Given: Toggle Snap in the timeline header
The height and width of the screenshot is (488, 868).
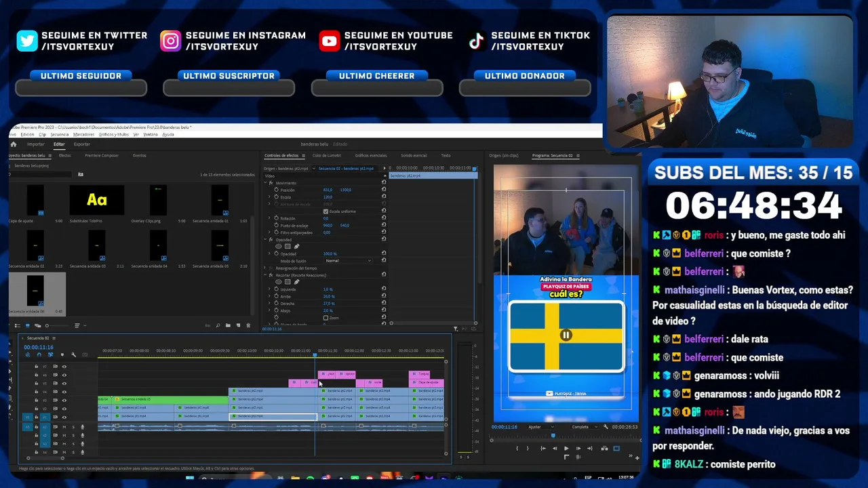Looking at the screenshot, I should point(39,354).
